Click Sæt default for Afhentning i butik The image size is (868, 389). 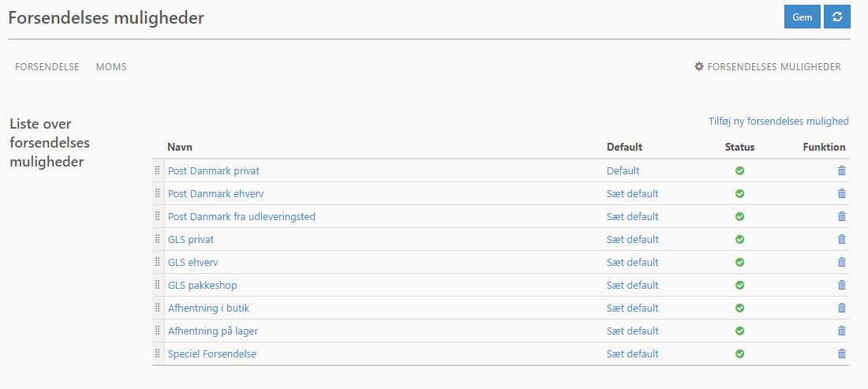coord(633,309)
